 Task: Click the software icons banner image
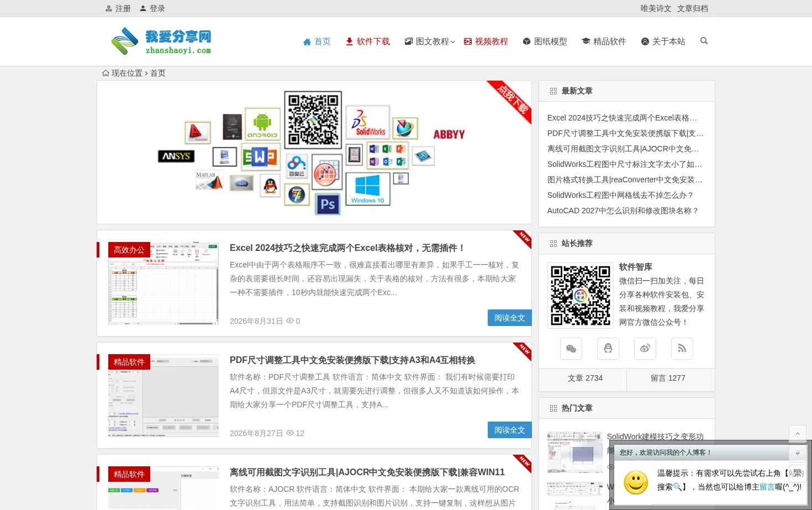point(314,152)
